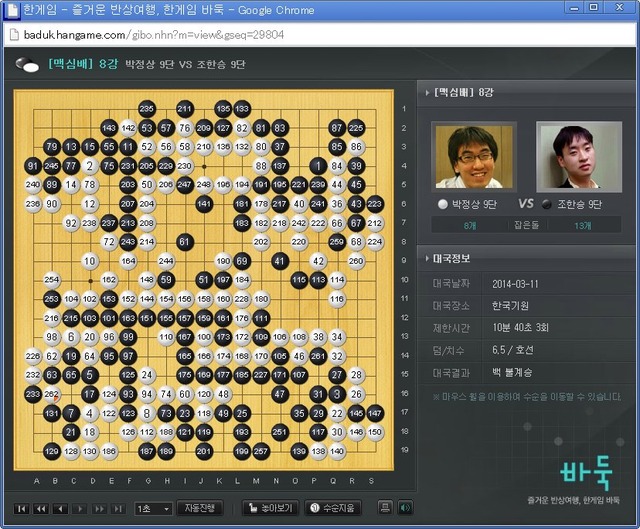Collapse the 대국정보 panel triangle

[427, 258]
